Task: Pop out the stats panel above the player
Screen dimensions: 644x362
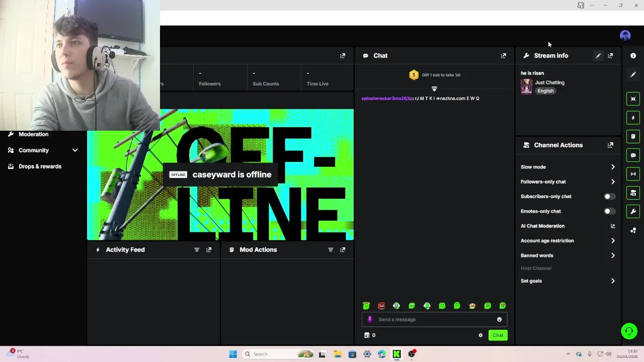Action: 343,56
